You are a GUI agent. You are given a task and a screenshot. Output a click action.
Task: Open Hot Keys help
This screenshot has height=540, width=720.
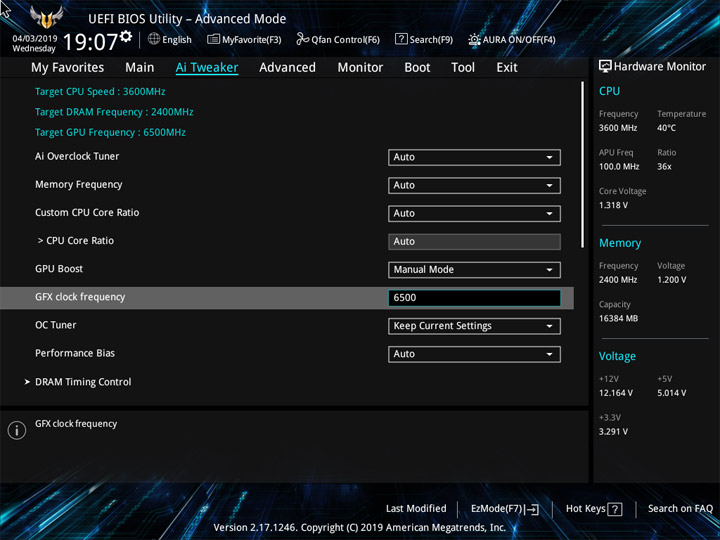point(594,509)
